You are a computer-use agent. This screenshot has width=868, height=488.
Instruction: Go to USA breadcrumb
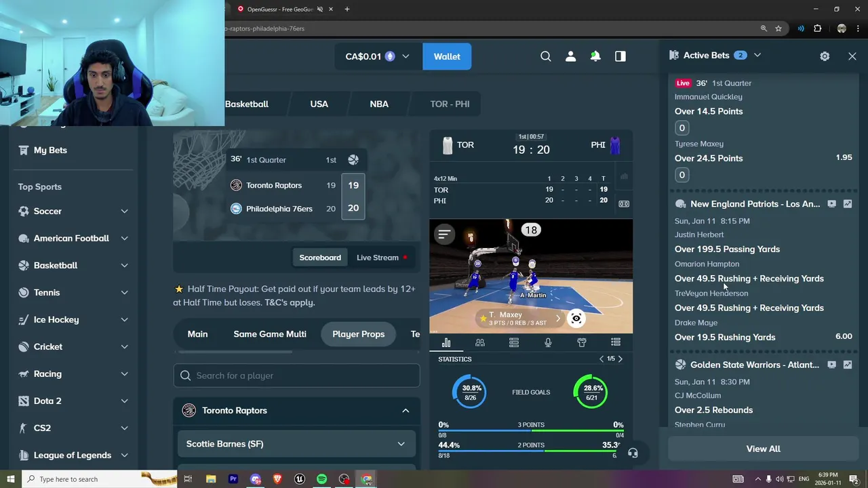319,104
